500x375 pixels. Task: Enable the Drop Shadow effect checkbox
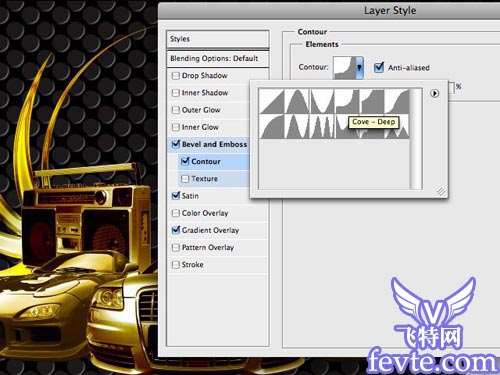[176, 76]
